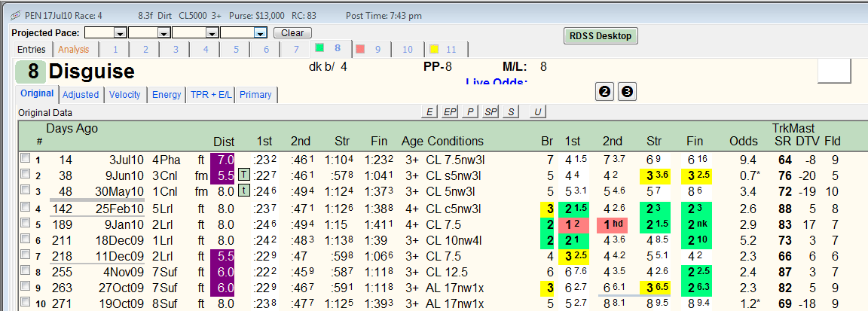Viewport: 868px width, 311px height.
Task: Click the 25Feb10 race date
Action: pos(120,209)
